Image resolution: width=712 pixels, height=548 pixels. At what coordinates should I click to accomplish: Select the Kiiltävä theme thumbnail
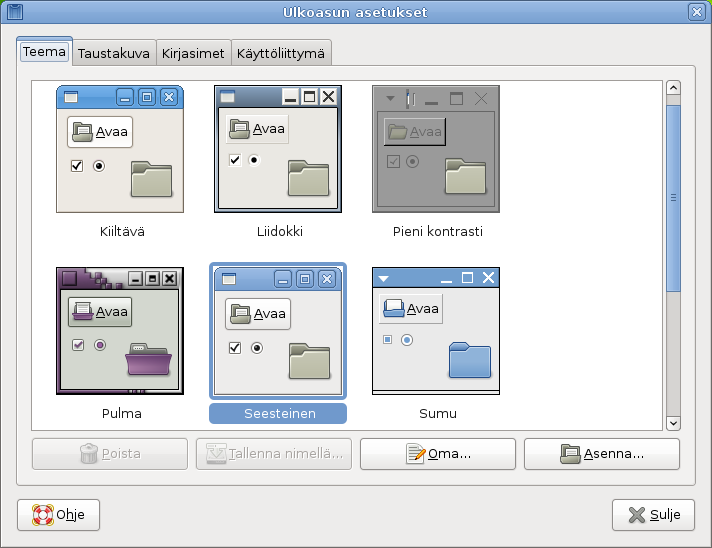pyautogui.click(x=120, y=149)
